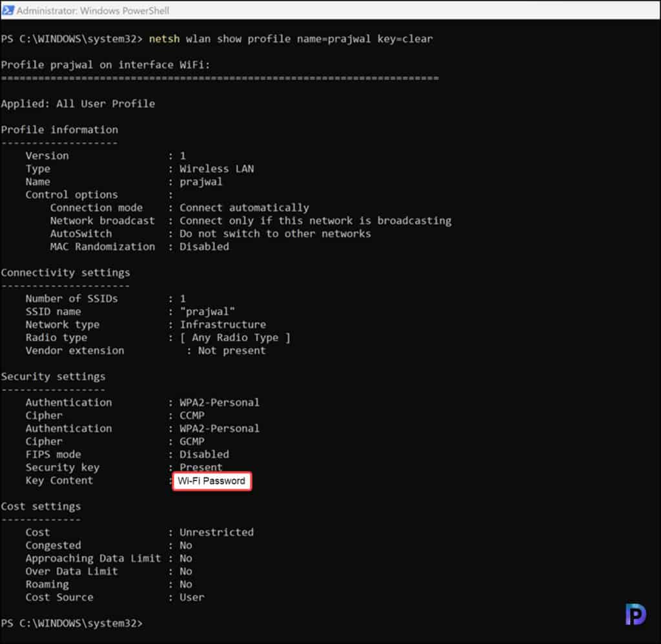This screenshot has height=644, width=661.
Task: Click the 'Cost settings' heading
Action: (41, 506)
